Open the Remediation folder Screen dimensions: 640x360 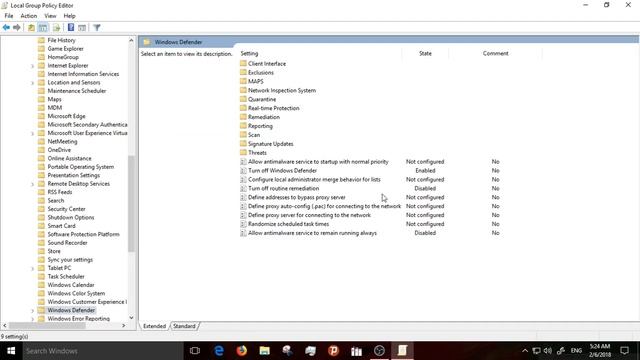[x=264, y=117]
